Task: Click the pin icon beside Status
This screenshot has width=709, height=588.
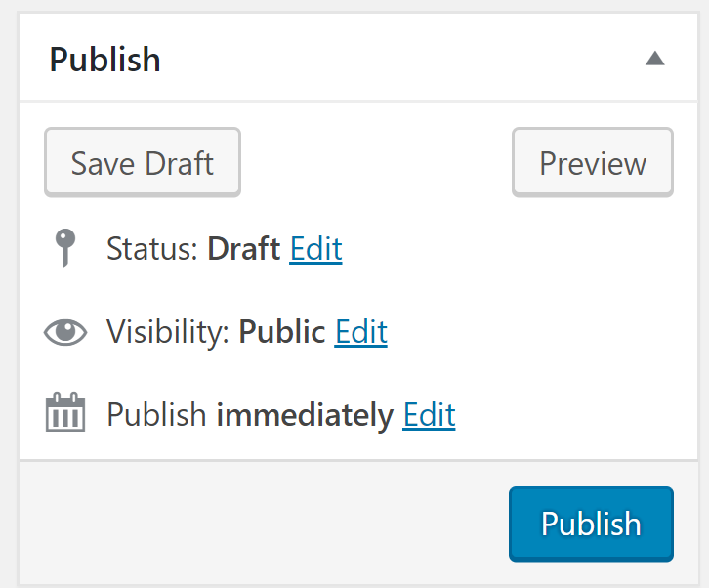Action: click(65, 247)
